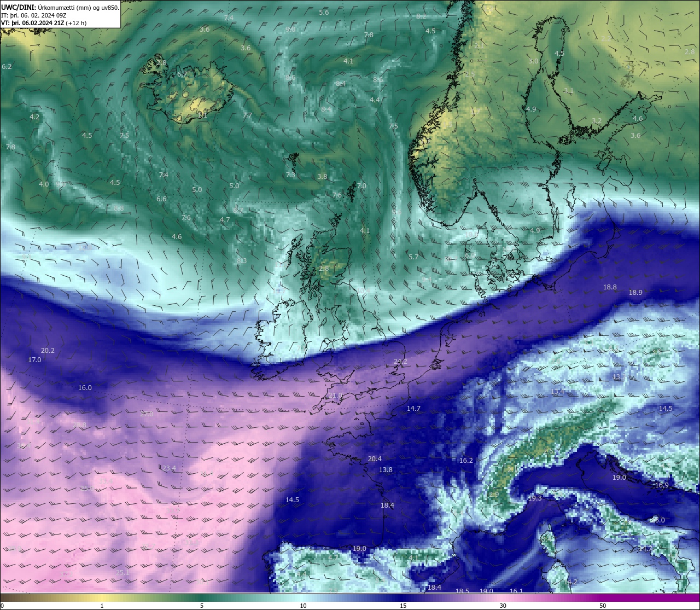Screen dimensions: 700x610
Task: Click the dark blue color scale segment
Action: click(402, 597)
